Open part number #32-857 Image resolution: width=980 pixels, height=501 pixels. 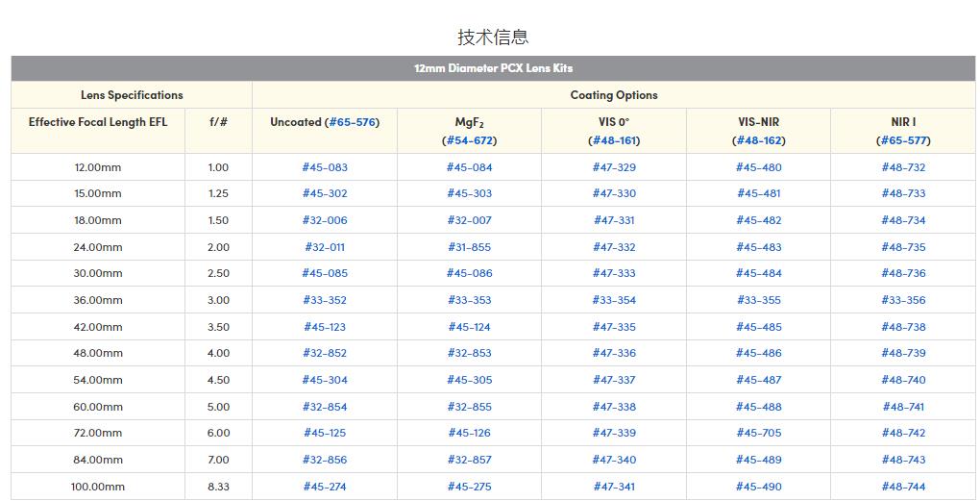(x=469, y=460)
